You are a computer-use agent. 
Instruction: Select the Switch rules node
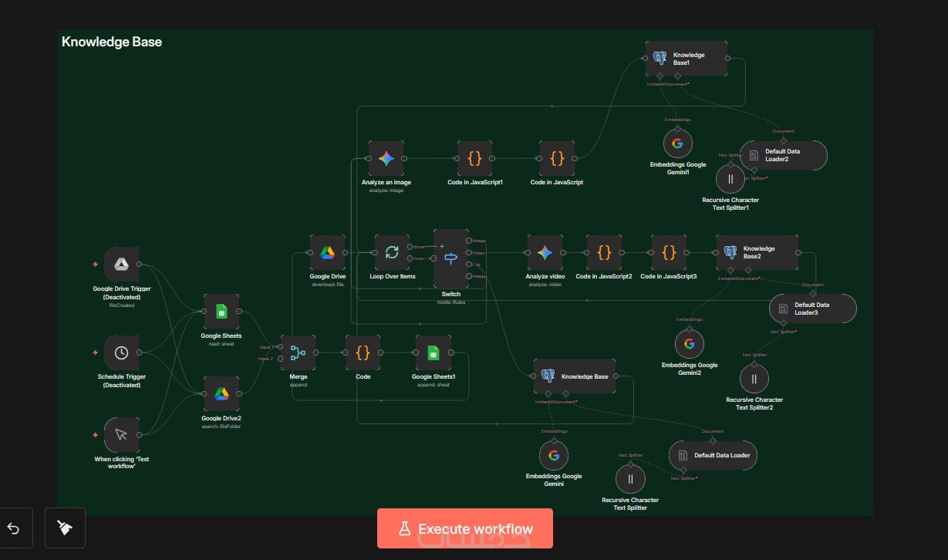pos(451,258)
